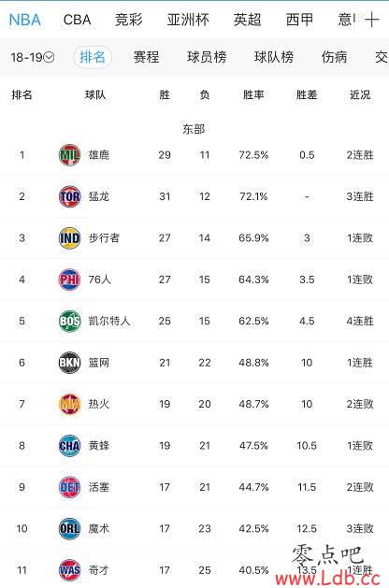Open the 球员榜 player rankings tab

click(x=207, y=57)
